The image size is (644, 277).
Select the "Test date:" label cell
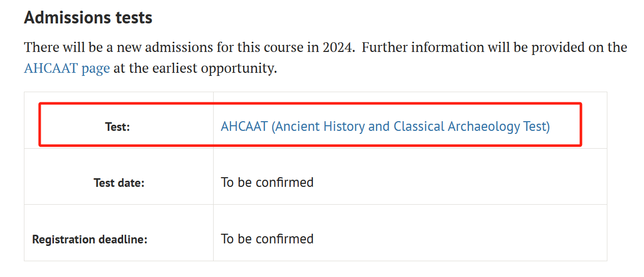119,183
